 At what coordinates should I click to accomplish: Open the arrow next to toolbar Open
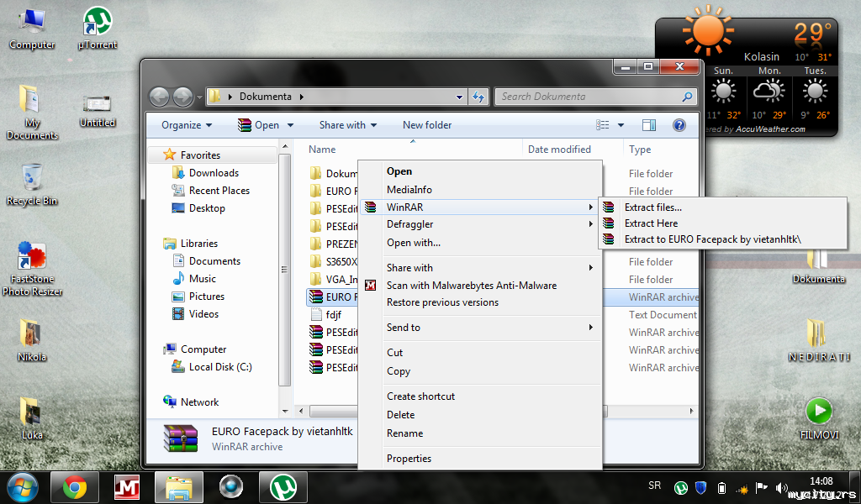(x=290, y=125)
